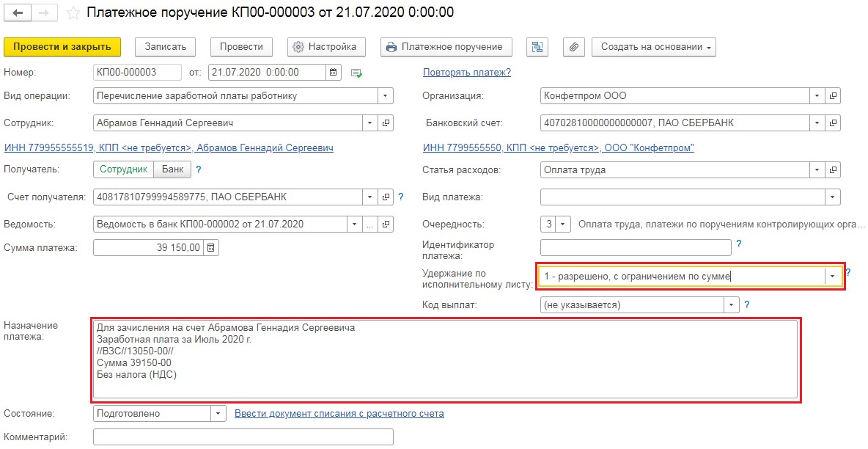Image resolution: width=868 pixels, height=449 pixels.
Task: Click the Назначение платежа text area
Action: (445, 359)
